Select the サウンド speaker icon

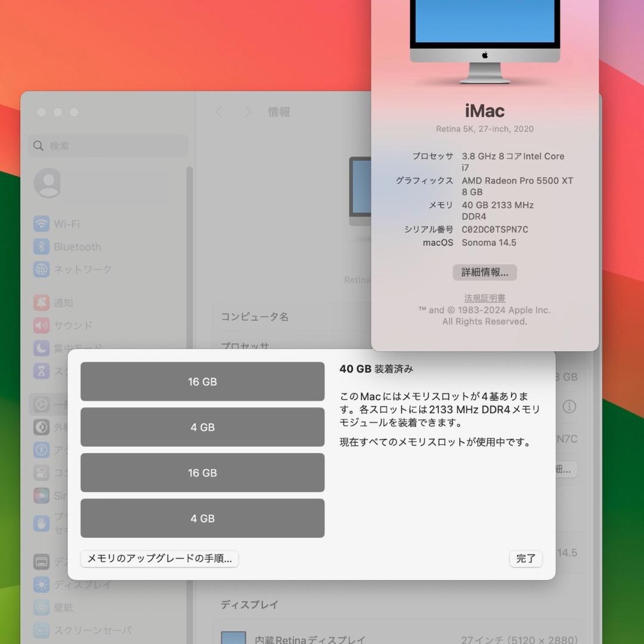(x=41, y=325)
